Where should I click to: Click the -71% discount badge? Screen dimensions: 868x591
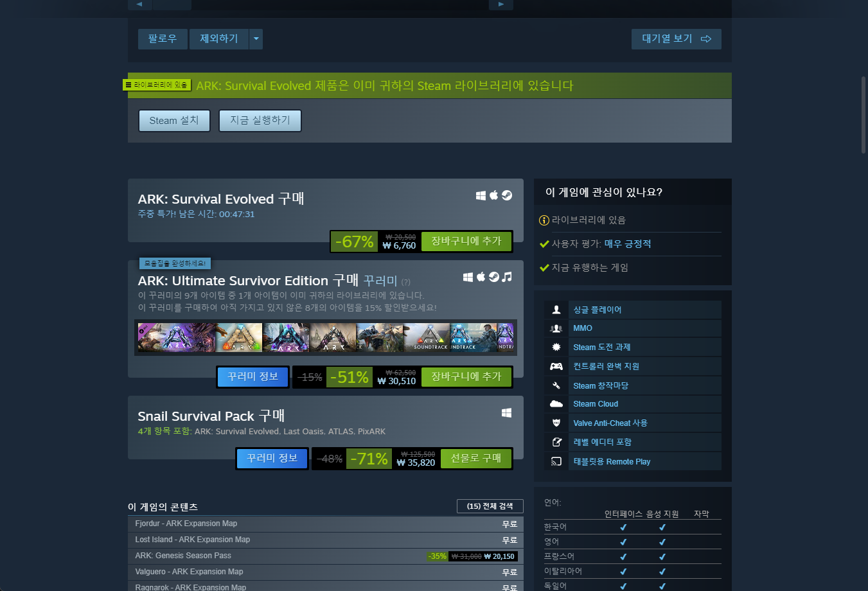(x=369, y=459)
